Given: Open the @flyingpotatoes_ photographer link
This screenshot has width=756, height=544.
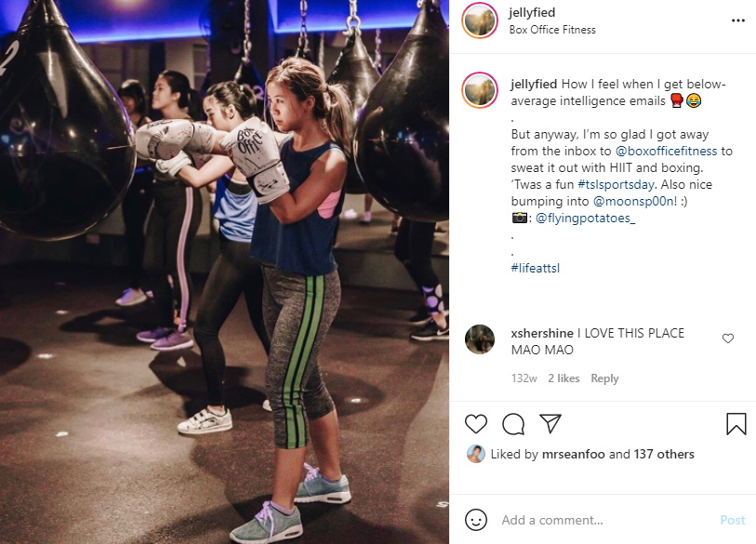Looking at the screenshot, I should click(585, 218).
